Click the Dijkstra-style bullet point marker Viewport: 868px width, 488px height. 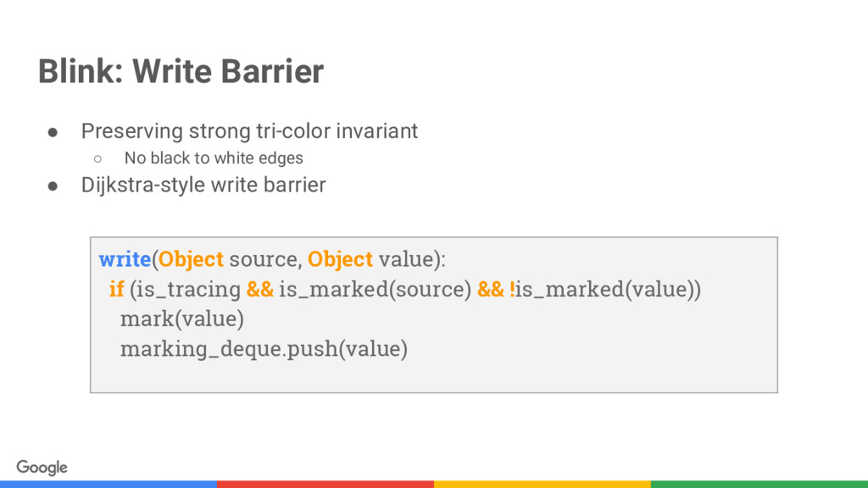[x=53, y=186]
